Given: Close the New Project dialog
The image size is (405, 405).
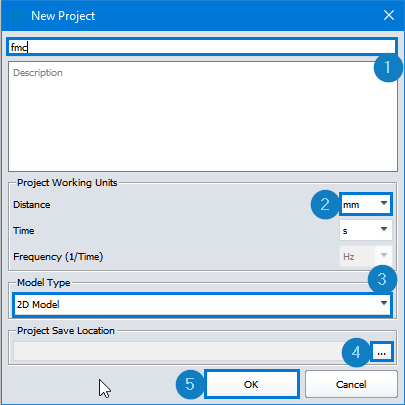Looking at the screenshot, I should pyautogui.click(x=389, y=15).
